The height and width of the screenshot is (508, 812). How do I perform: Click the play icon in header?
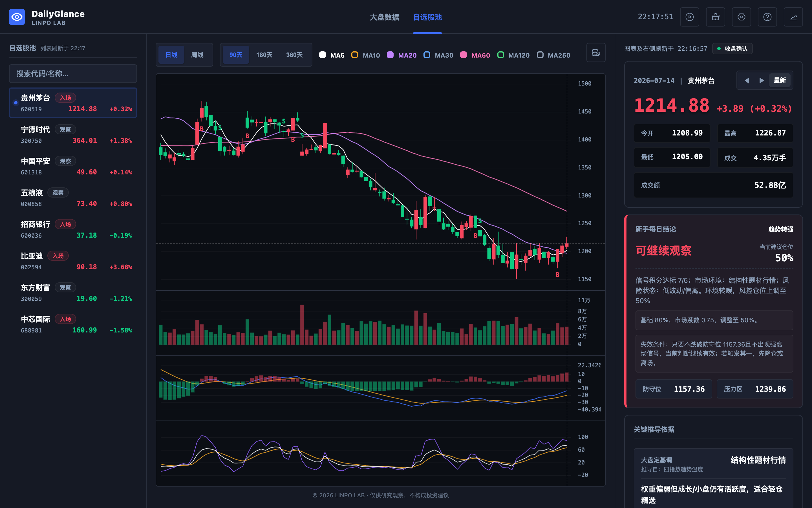[690, 17]
